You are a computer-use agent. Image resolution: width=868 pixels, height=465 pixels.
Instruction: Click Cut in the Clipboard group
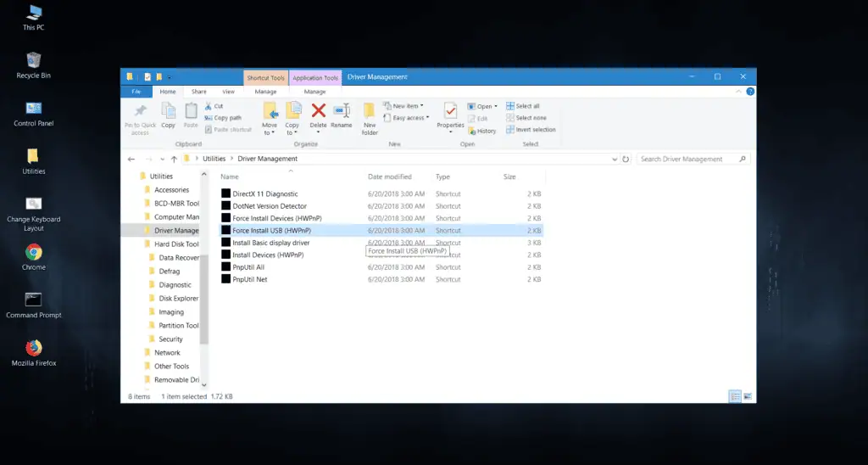[214, 106]
